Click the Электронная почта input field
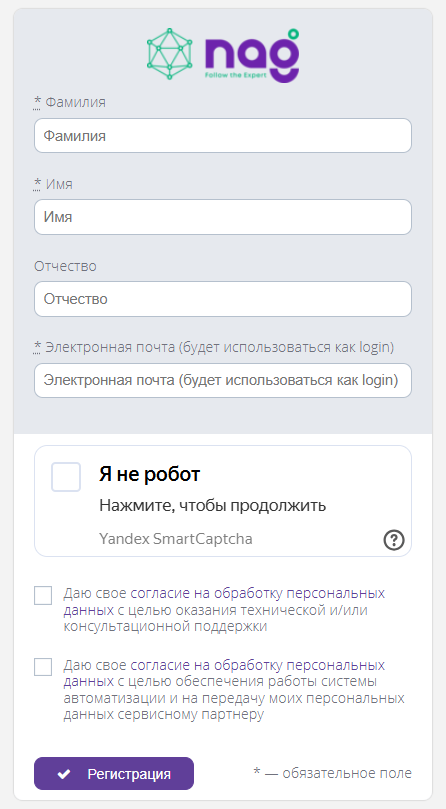Viewport: 446px width, 809px height. (x=223, y=380)
